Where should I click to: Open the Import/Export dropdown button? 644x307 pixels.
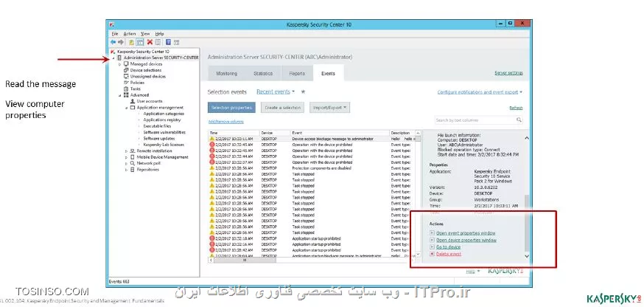click(329, 108)
